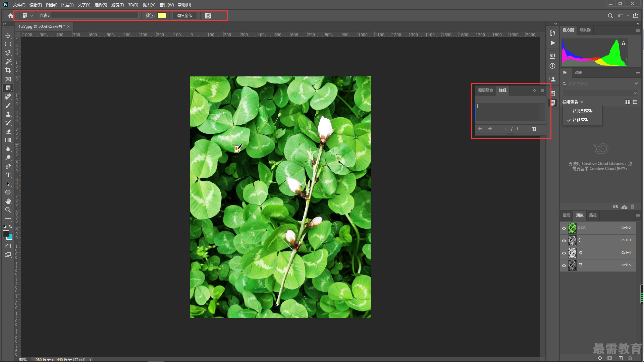Viewport: 644px width, 362px height.
Task: Select the Hand tool
Action: [8, 201]
